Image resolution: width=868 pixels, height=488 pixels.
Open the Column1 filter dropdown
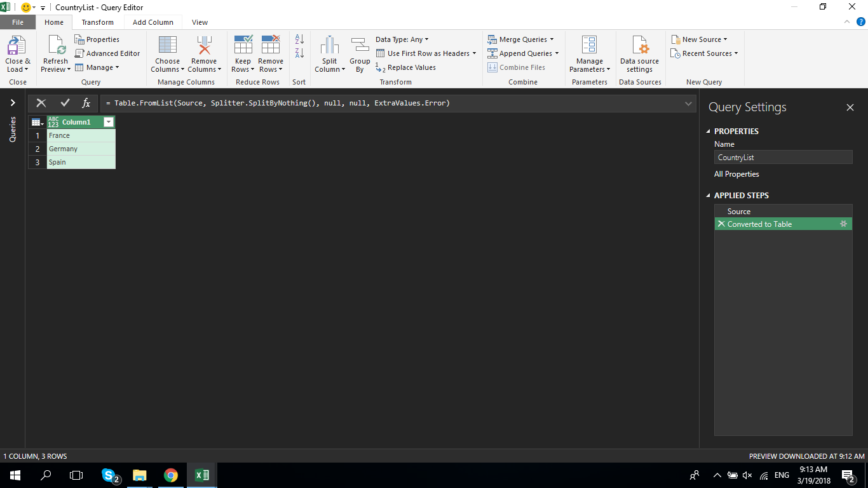click(x=108, y=121)
